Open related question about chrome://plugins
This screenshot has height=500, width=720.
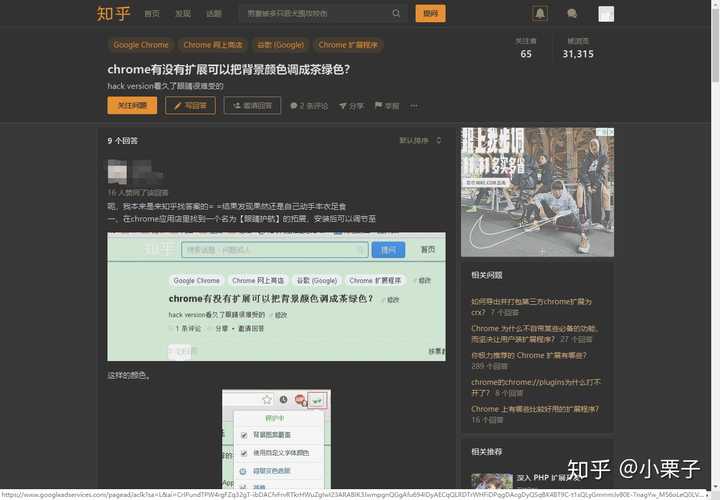click(x=535, y=388)
